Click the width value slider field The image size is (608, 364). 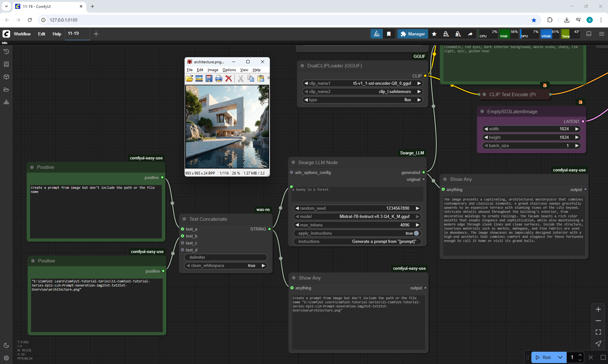(531, 129)
